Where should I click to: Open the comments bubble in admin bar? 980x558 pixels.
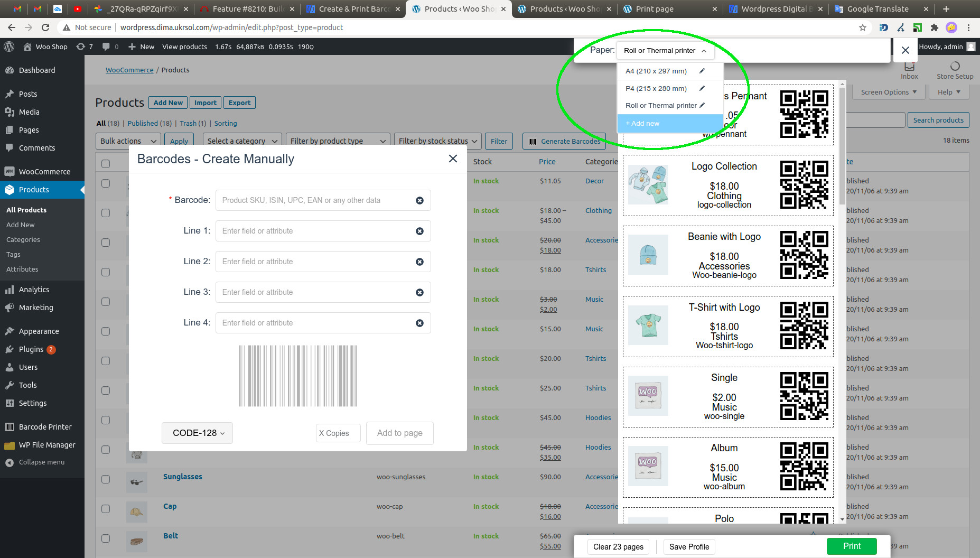110,46
